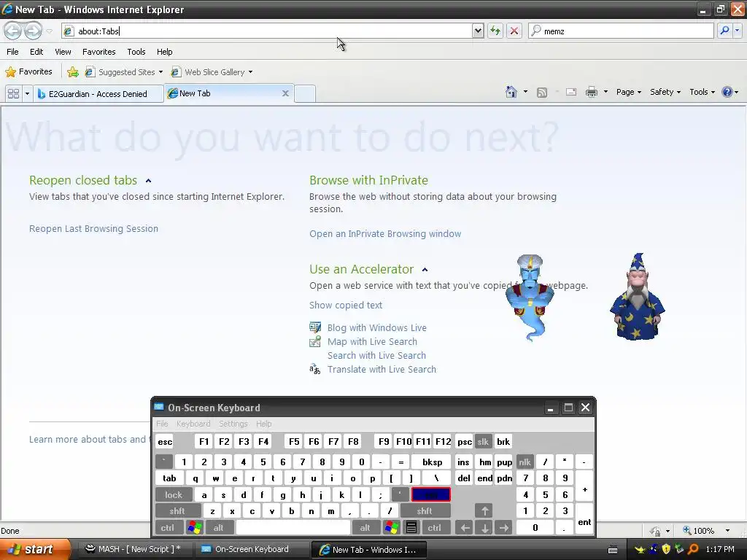Screen dimensions: 747x560
Task: Open the address bar dropdown arrow
Action: (478, 31)
